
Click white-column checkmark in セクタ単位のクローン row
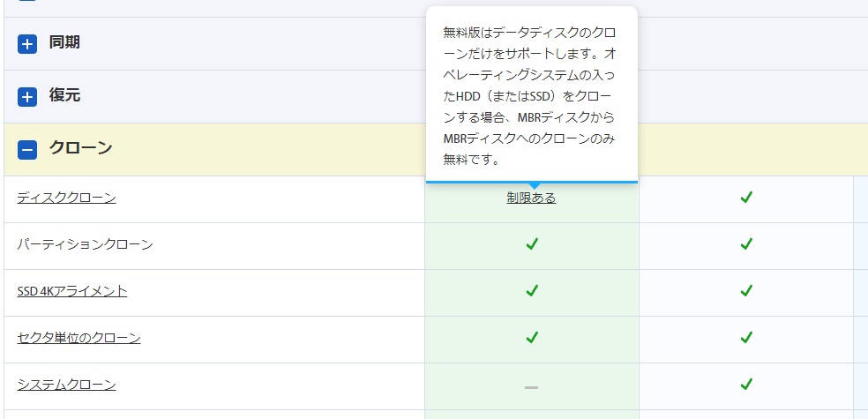pos(746,337)
